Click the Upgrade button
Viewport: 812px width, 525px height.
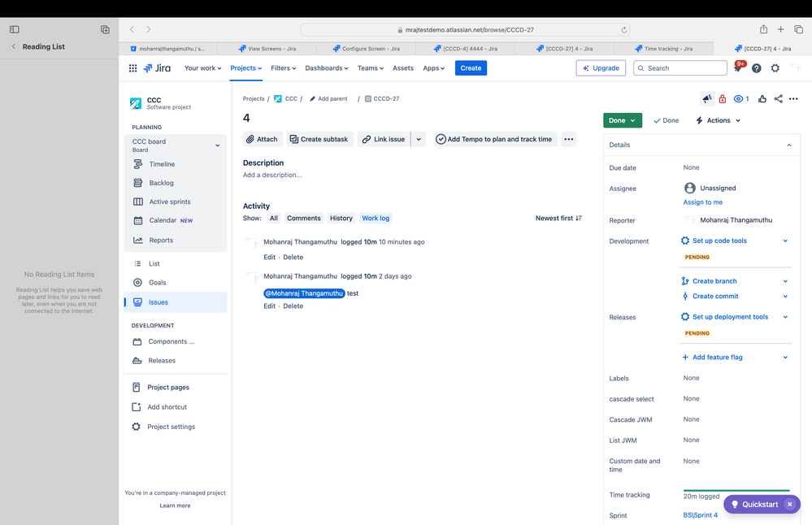(601, 67)
